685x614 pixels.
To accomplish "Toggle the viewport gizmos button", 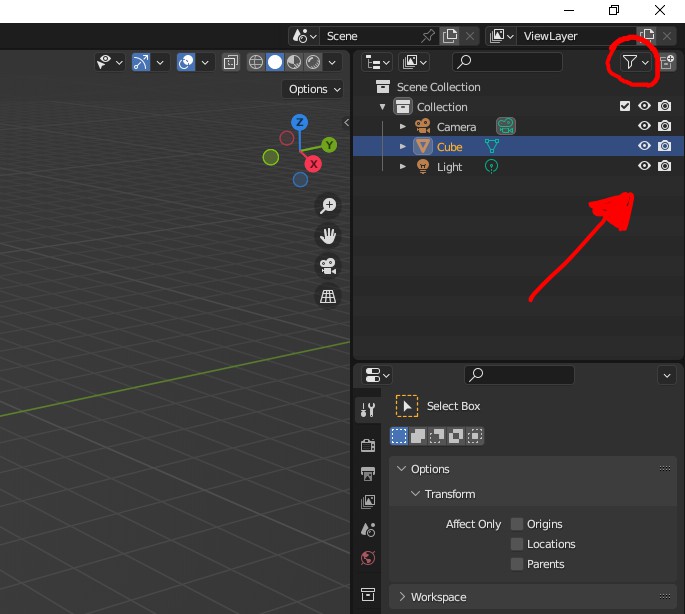I will (x=141, y=62).
